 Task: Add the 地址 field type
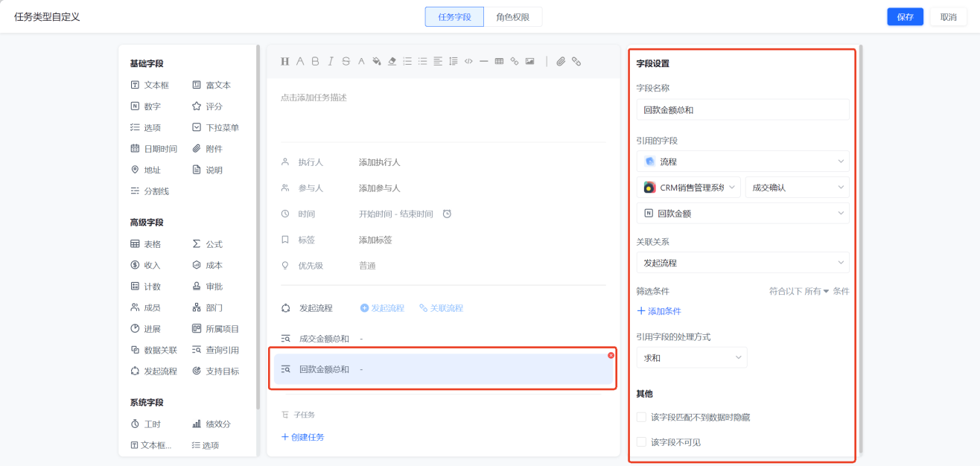click(x=145, y=170)
